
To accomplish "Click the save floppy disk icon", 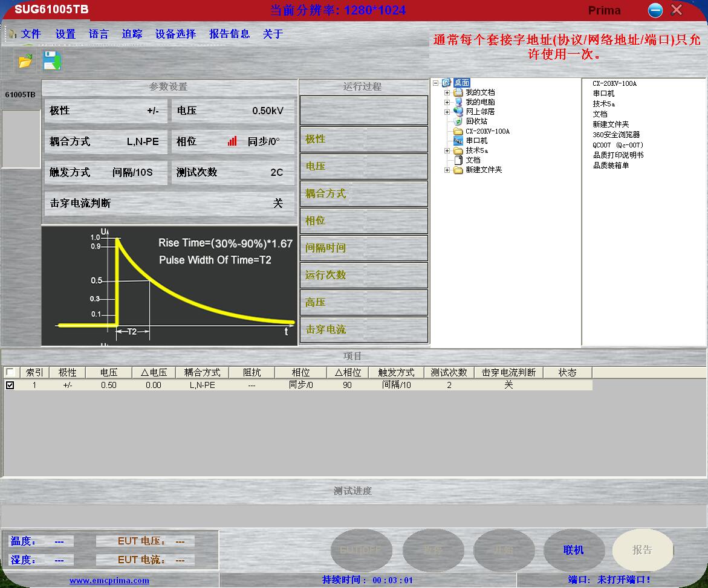I will point(51,61).
